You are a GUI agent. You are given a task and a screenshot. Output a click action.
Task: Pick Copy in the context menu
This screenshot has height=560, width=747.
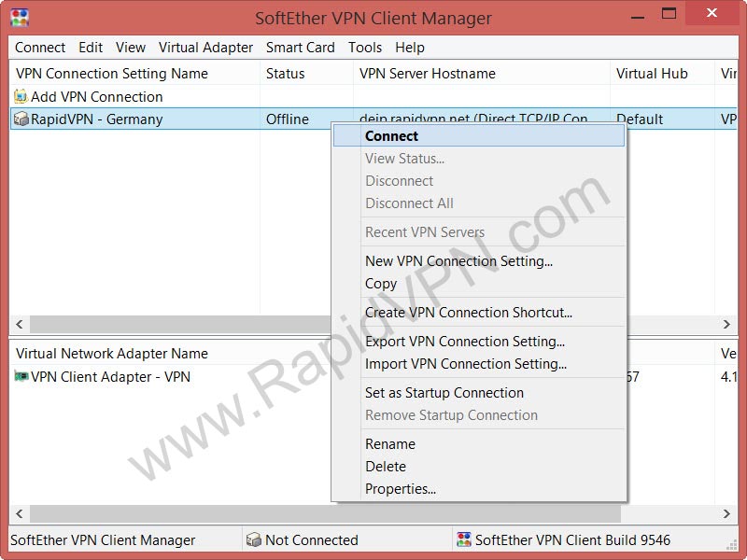point(381,284)
